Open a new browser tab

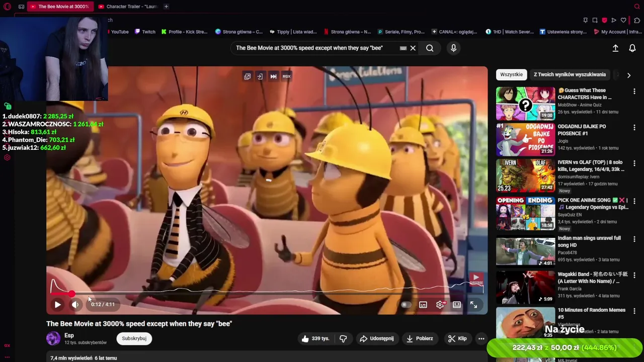click(x=166, y=7)
